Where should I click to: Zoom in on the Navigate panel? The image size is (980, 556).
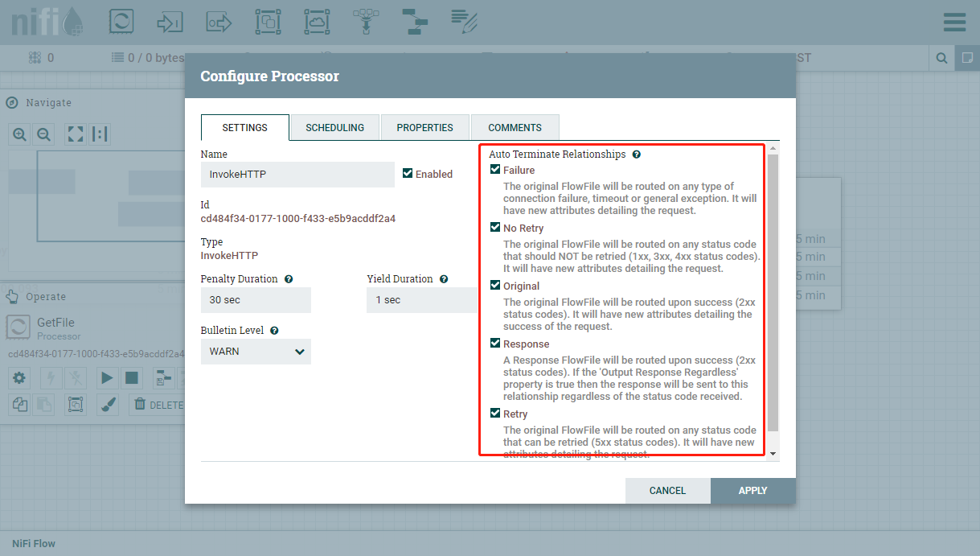pos(19,134)
